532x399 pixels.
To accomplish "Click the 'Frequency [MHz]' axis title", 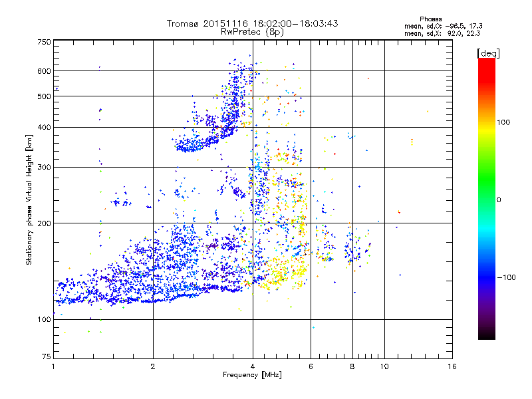I will point(252,375).
